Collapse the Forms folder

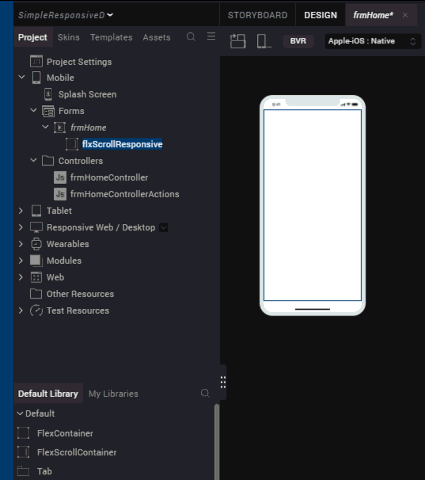click(x=34, y=110)
